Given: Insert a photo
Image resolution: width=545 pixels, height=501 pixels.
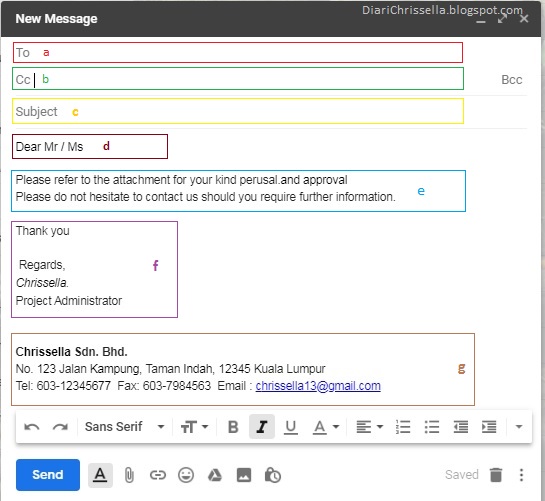Looking at the screenshot, I should [x=244, y=475].
